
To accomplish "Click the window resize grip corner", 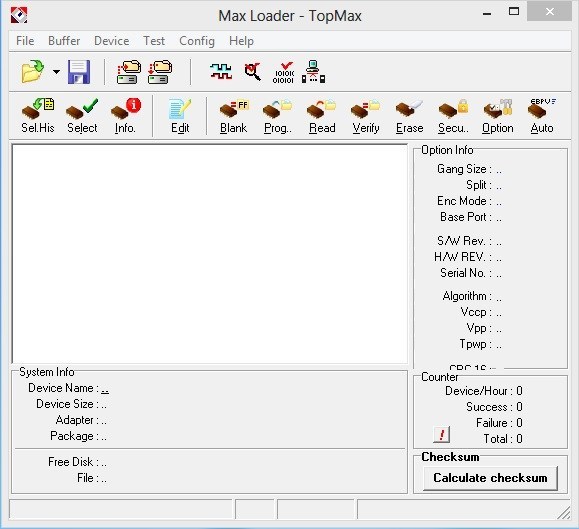I will pos(563,512).
